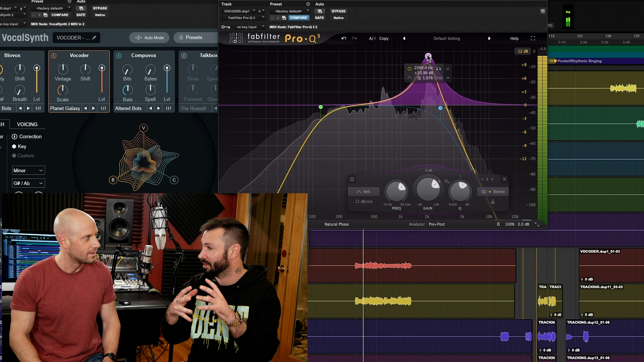
Task: Open VOCODER.dup1 track selector dropdown
Action: 239,11
